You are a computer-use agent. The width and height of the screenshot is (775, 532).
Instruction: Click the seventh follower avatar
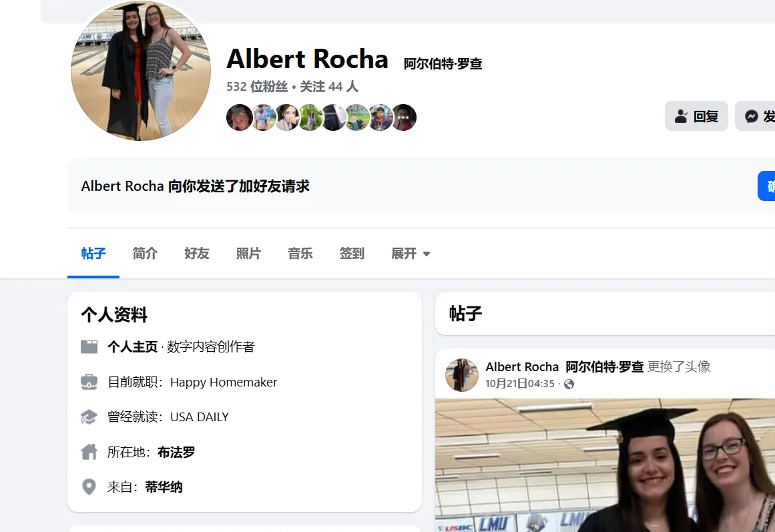point(380,117)
